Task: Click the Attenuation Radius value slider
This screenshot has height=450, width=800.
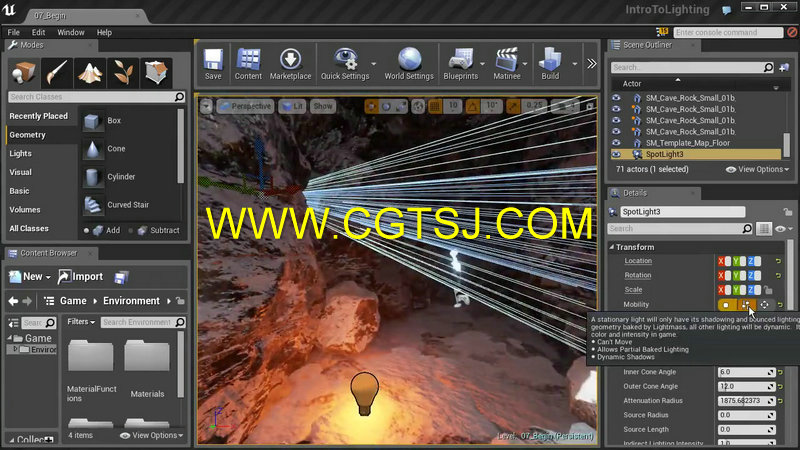Action: 746,401
